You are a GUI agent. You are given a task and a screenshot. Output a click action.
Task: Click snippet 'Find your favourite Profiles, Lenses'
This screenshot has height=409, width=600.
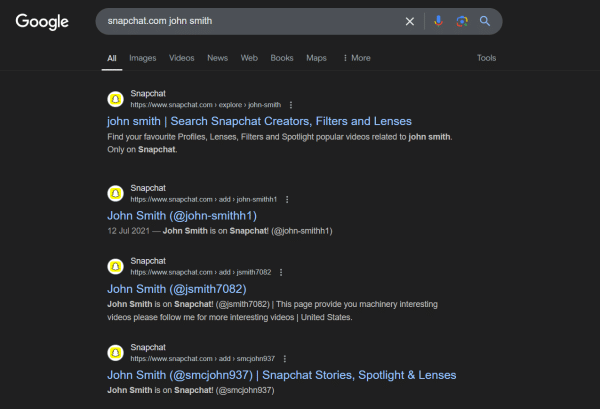click(279, 143)
